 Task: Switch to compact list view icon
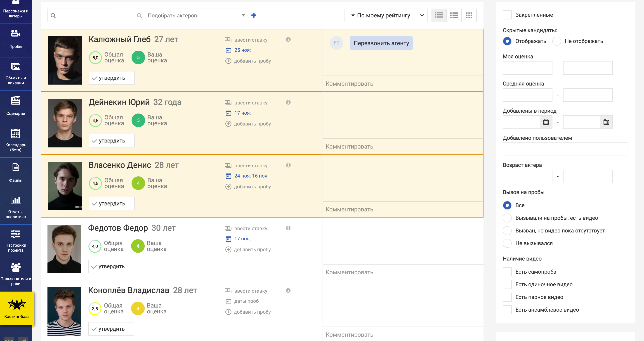tap(439, 16)
